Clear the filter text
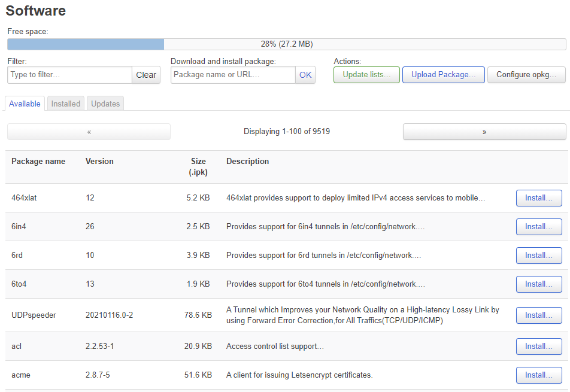Viewport: 570px width, 392px height. pos(146,75)
